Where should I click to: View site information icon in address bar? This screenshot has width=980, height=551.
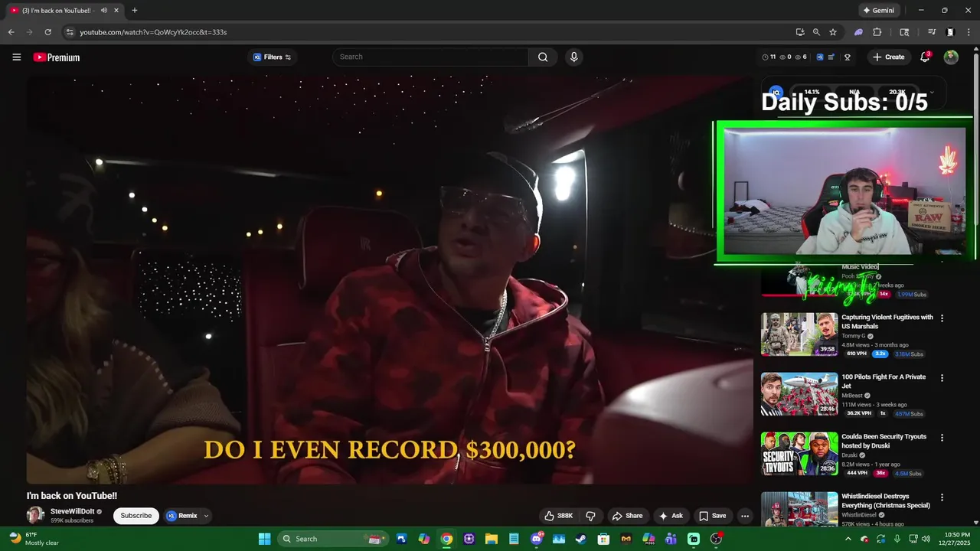click(70, 32)
